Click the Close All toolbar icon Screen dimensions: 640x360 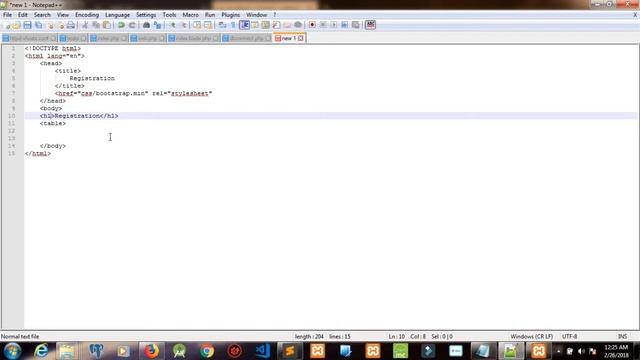(x=61, y=25)
